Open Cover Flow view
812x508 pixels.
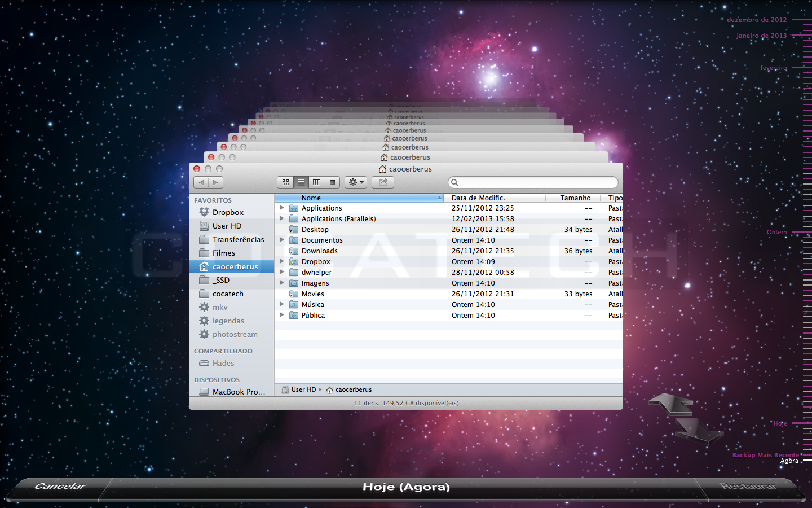(x=332, y=182)
